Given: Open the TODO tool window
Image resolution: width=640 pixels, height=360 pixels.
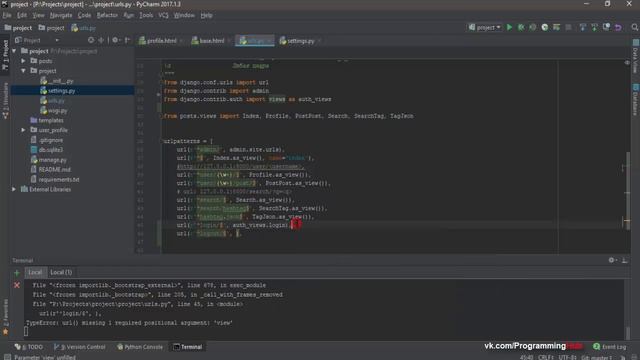Looking at the screenshot, I should 29,347.
